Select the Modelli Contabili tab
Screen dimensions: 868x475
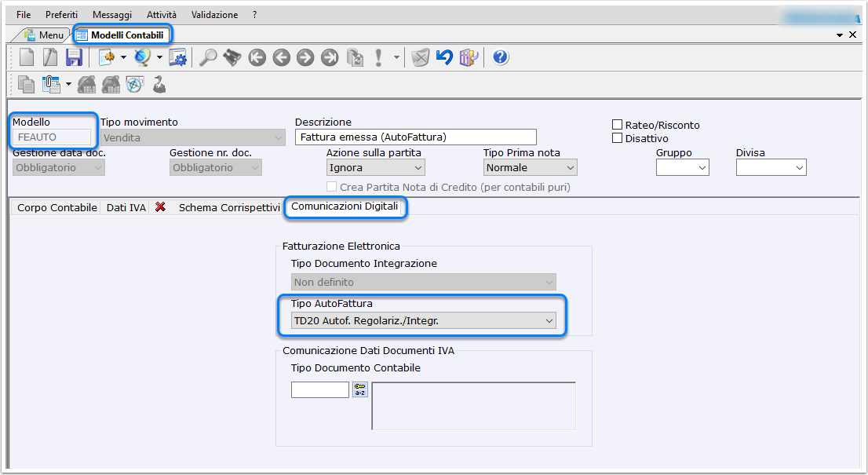pos(121,35)
